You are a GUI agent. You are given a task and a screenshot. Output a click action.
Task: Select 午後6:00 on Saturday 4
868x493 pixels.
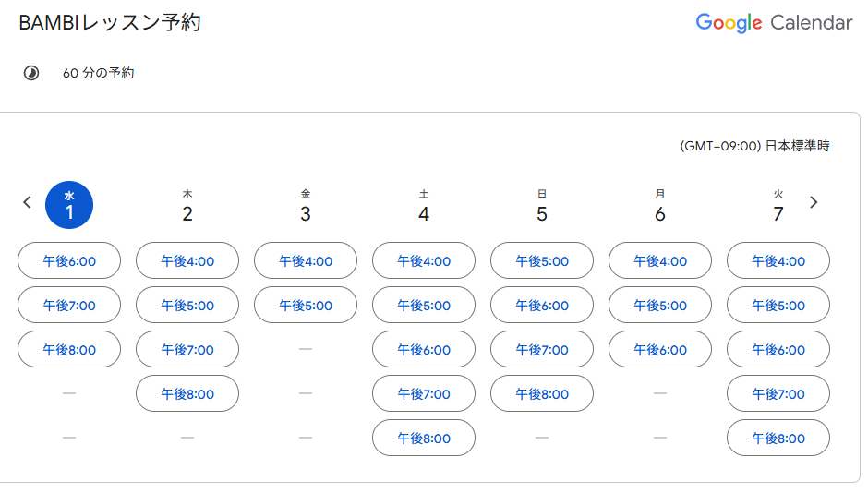click(x=424, y=350)
